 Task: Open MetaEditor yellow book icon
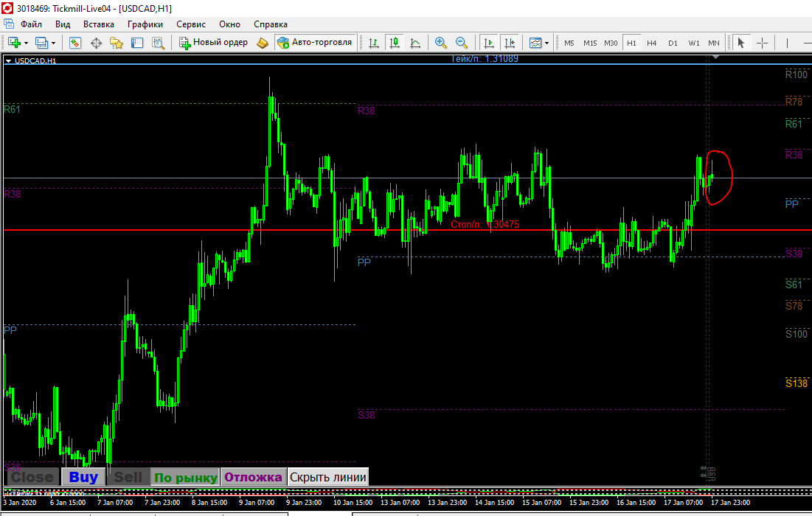pyautogui.click(x=263, y=43)
